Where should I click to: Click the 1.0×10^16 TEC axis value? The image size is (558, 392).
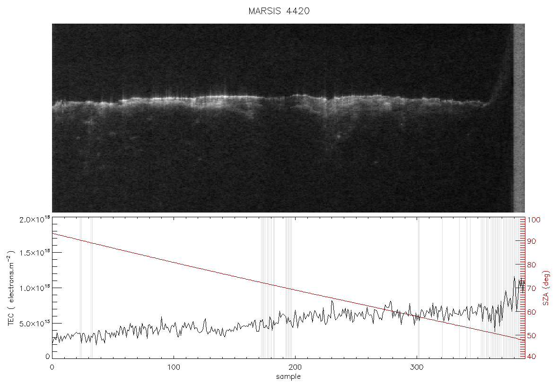[x=35, y=288]
